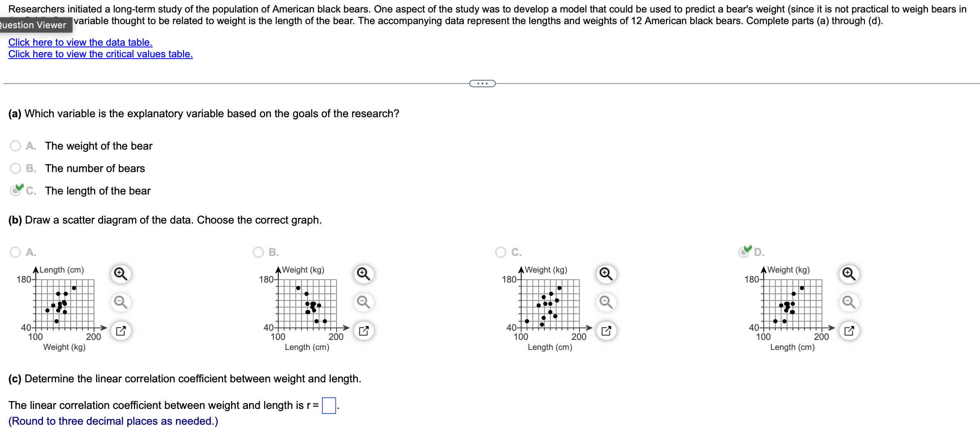This screenshot has width=980, height=443.
Task: View the critical values table
Action: [x=101, y=54]
